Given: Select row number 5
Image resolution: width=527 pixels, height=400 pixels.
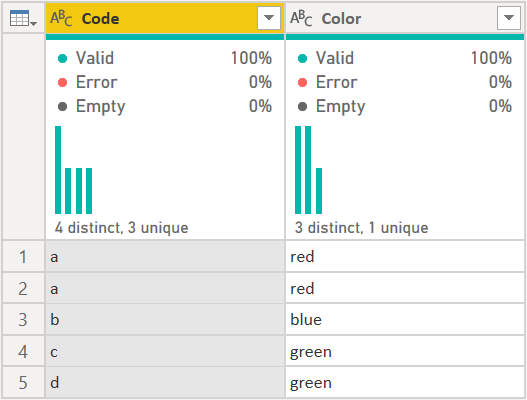Looking at the screenshot, I should [23, 383].
